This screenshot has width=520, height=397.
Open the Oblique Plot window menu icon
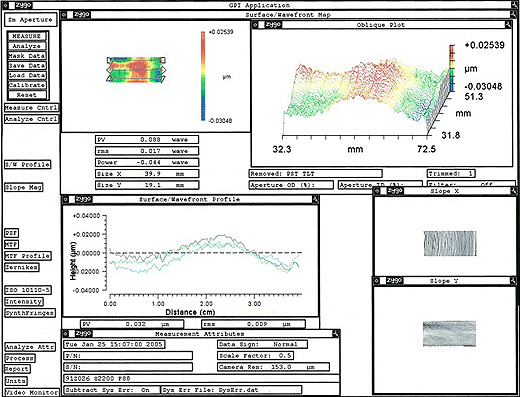[x=255, y=25]
